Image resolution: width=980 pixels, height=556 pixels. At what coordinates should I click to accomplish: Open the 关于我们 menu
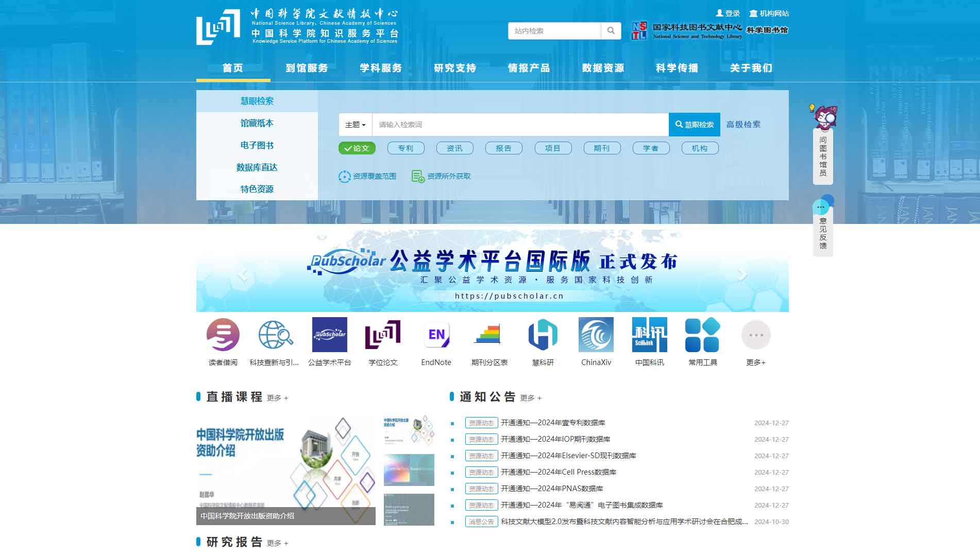751,68
